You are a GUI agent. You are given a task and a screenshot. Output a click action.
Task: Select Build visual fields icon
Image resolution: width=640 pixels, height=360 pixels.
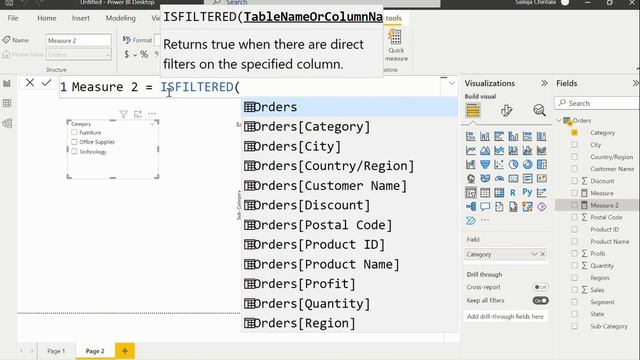coord(473,111)
